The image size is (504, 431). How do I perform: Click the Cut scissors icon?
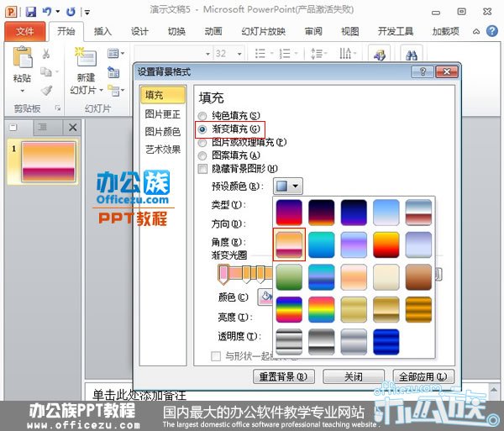[46, 54]
